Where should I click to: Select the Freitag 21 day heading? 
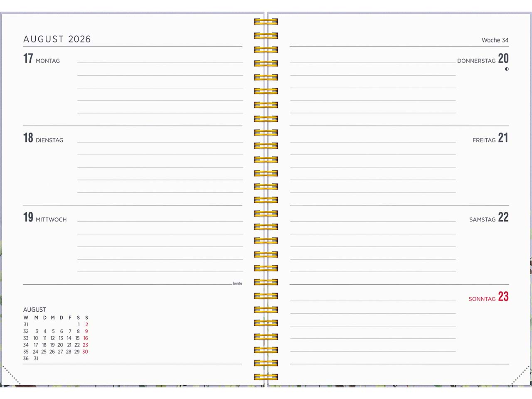tap(490, 138)
